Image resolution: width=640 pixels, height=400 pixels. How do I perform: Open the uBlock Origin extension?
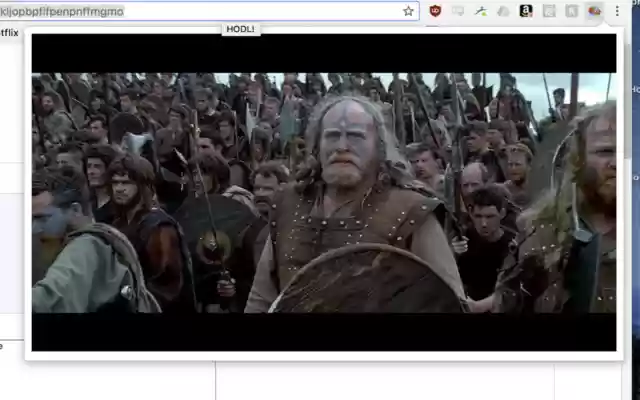click(435, 11)
